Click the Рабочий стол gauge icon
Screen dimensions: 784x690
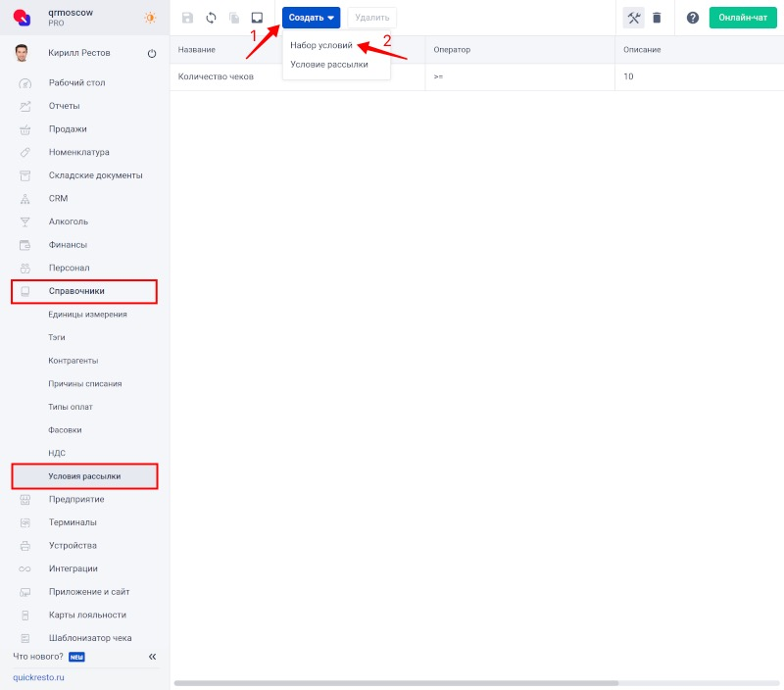tap(25, 83)
